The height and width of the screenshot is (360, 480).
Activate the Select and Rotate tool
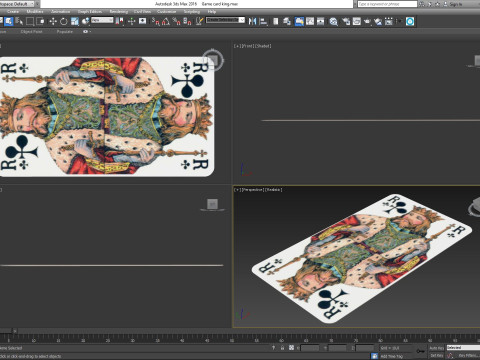pos(63,21)
